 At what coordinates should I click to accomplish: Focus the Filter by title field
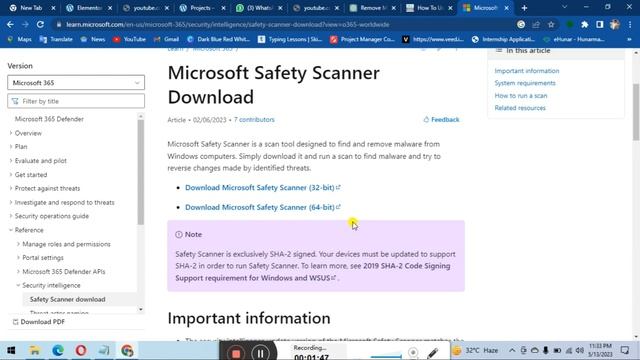tap(76, 101)
